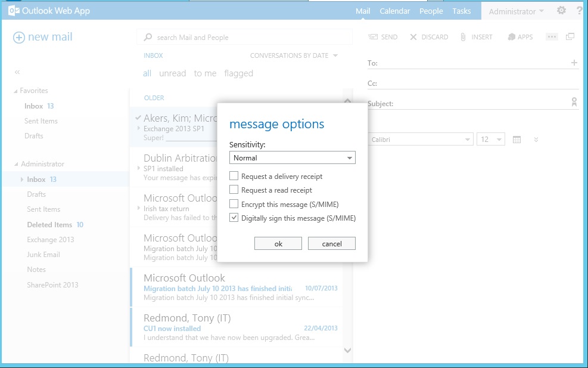Cancel the message options dialog
The width and height of the screenshot is (588, 368).
coord(332,243)
